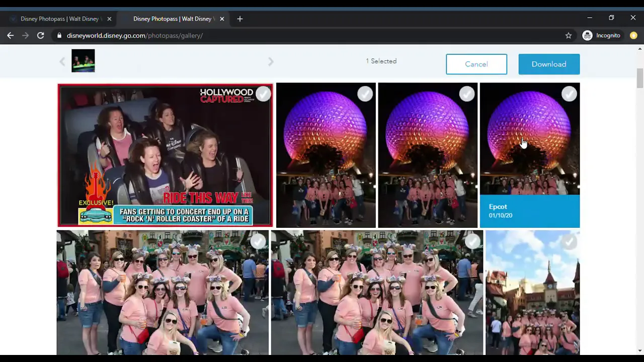Open the second daytime group photo
644x362 pixels.
click(377, 293)
